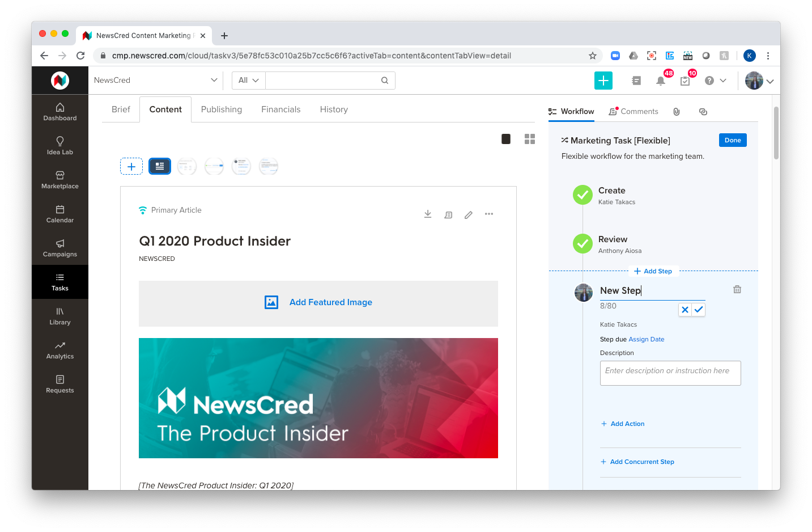Open the Library sidebar item
Image resolution: width=812 pixels, height=532 pixels.
click(60, 316)
